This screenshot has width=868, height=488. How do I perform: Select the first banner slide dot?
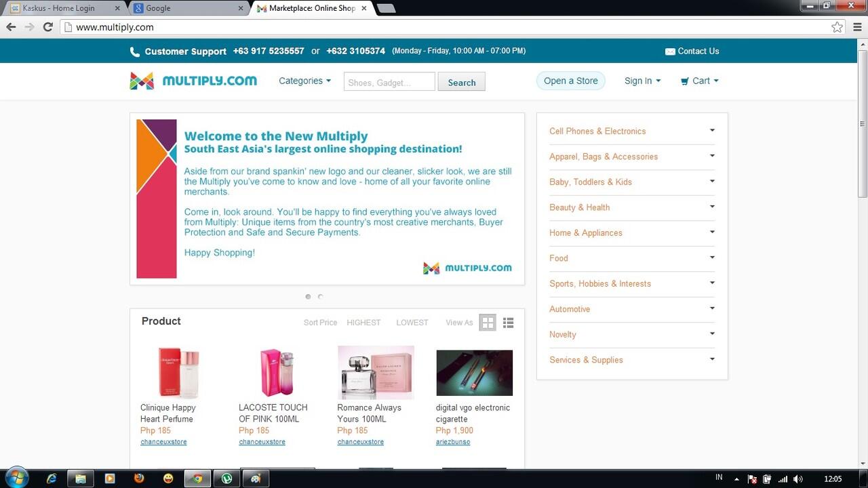(x=308, y=297)
